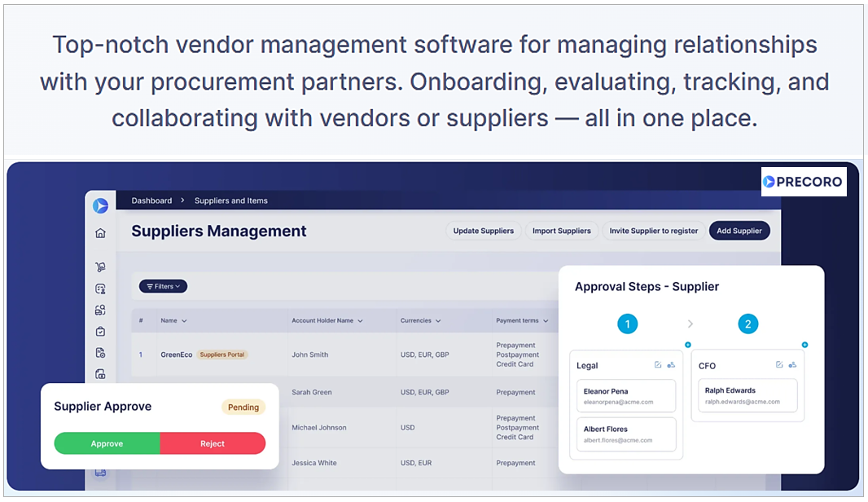This screenshot has height=502, width=868.
Task: Open the documents report icon in the sidebar
Action: [x=99, y=353]
